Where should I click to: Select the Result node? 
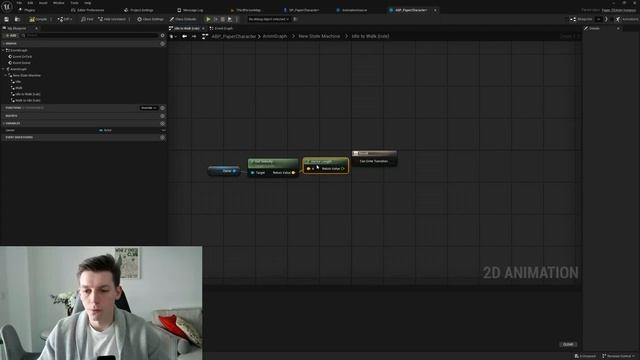tap(374, 158)
